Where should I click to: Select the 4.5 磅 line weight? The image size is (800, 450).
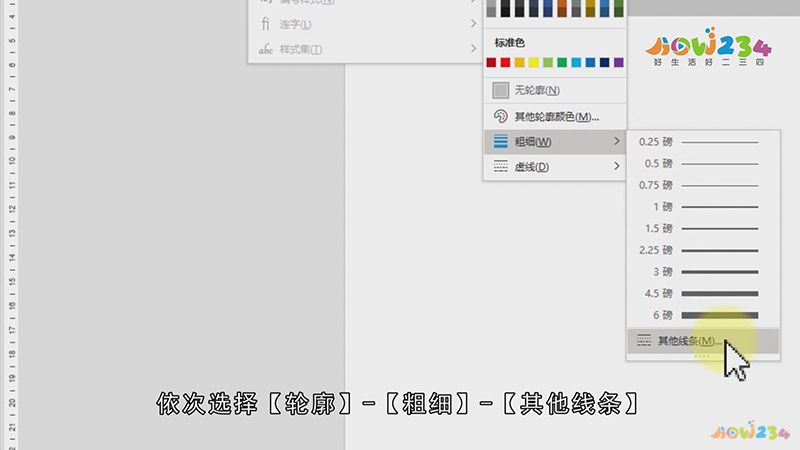coord(703,294)
